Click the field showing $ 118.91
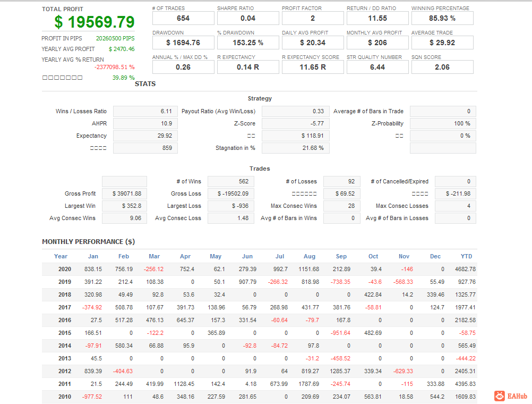The image size is (532, 404). pos(296,136)
